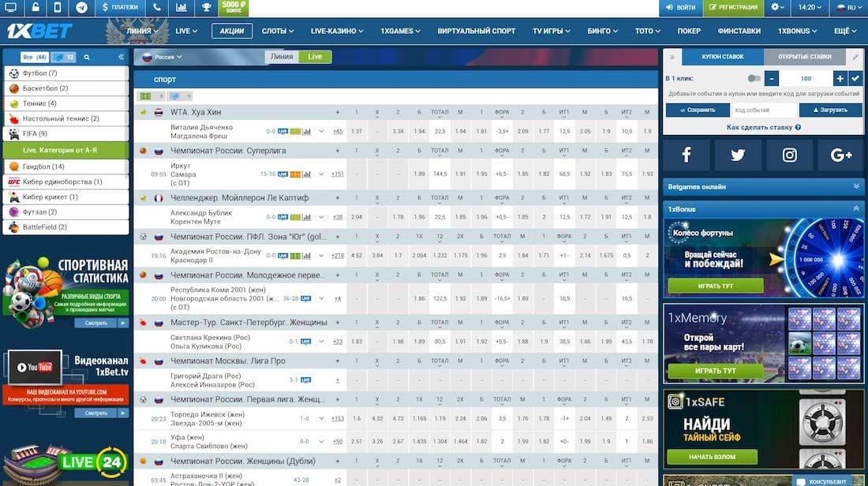Click the Загрузить coupon button
Viewport: 868px width, 486px height.
(830, 110)
